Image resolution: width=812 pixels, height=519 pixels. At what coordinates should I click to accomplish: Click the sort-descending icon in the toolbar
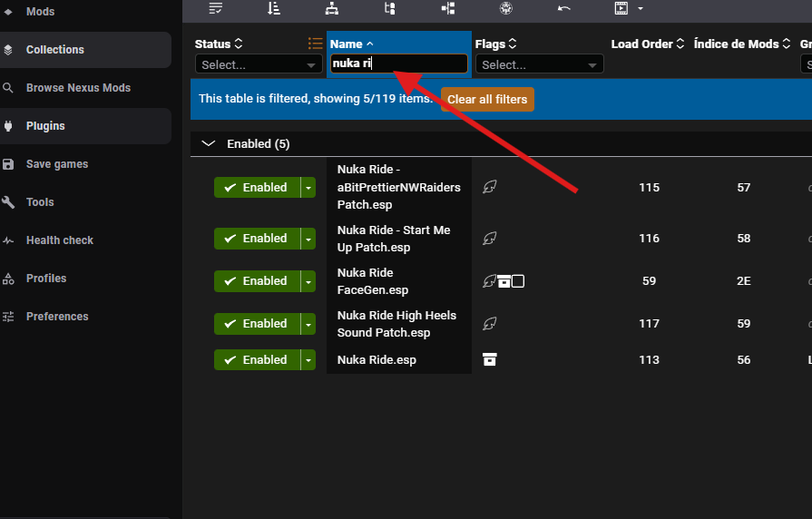click(274, 8)
